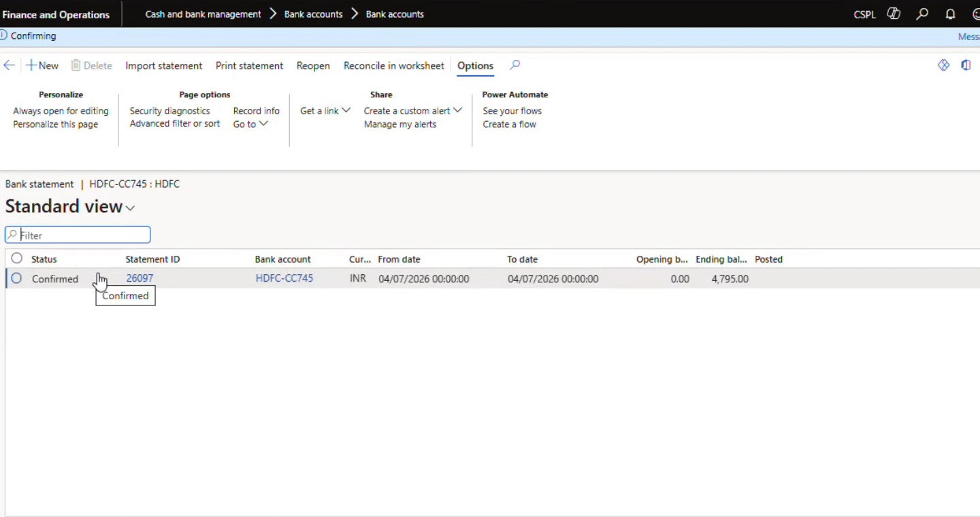Click Cash and bank management breadcrumb

click(x=203, y=14)
